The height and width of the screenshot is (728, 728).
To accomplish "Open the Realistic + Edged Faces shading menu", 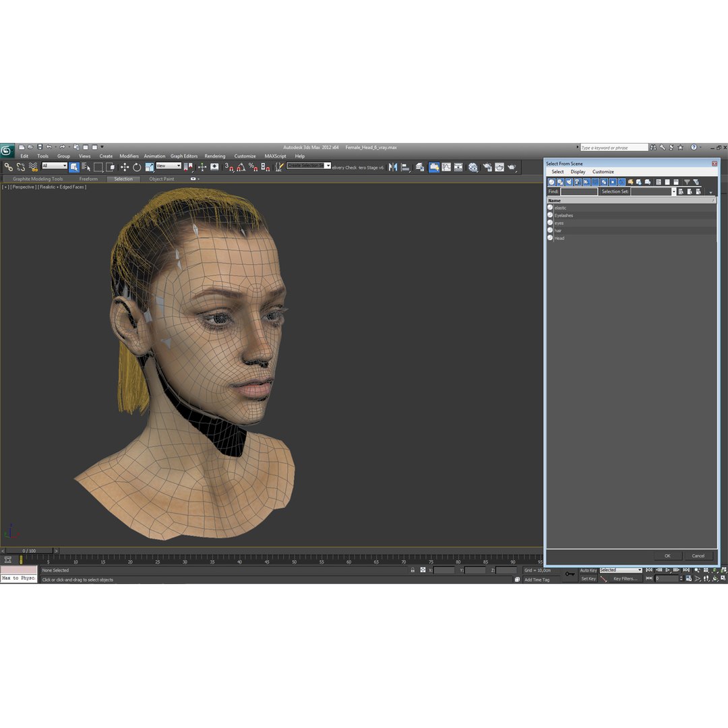I will [62, 187].
